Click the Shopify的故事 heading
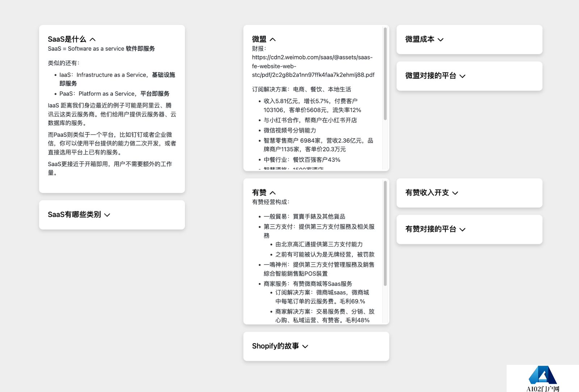 (x=275, y=346)
